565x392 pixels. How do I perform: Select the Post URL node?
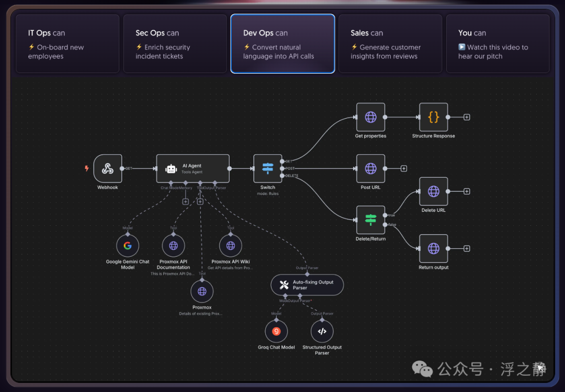pos(370,168)
